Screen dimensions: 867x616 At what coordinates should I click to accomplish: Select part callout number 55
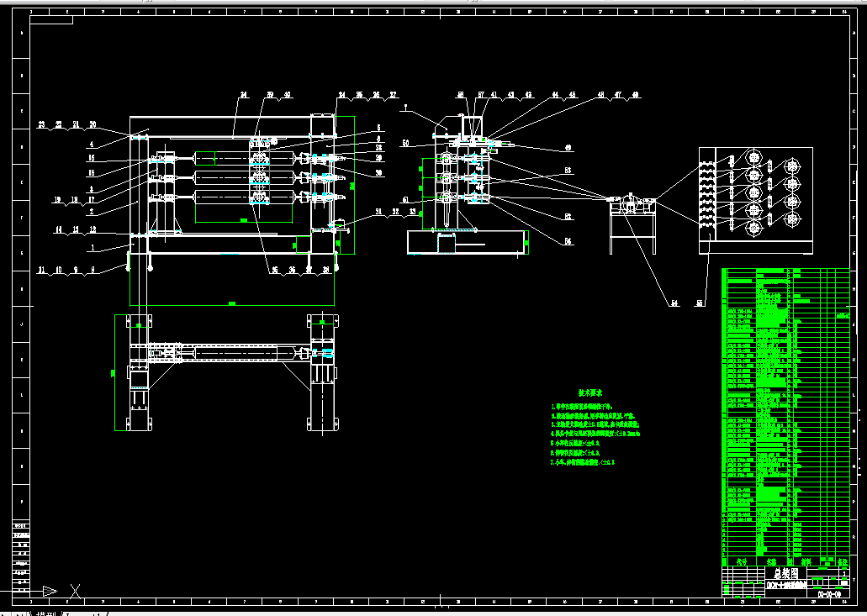(x=700, y=303)
